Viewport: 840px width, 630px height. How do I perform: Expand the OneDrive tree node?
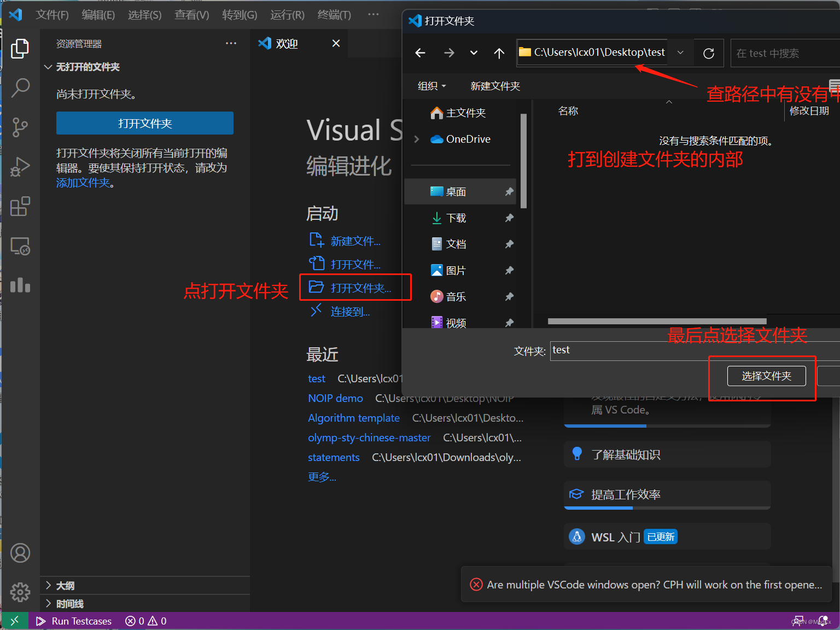pyautogui.click(x=417, y=139)
